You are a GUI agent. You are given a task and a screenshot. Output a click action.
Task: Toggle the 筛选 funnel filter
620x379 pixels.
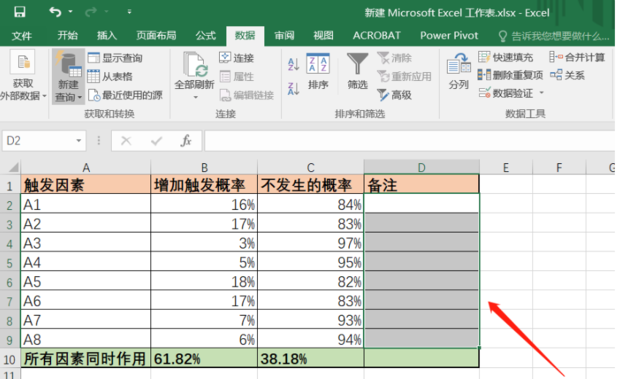click(x=357, y=71)
